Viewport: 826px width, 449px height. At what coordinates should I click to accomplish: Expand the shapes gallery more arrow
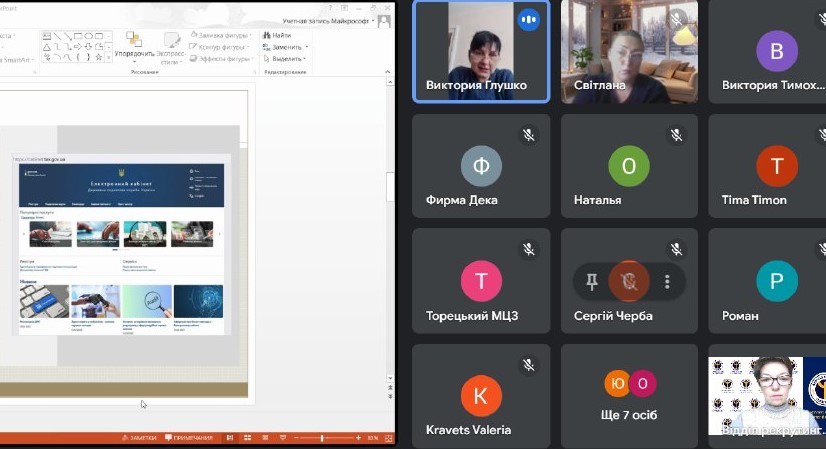click(x=108, y=58)
